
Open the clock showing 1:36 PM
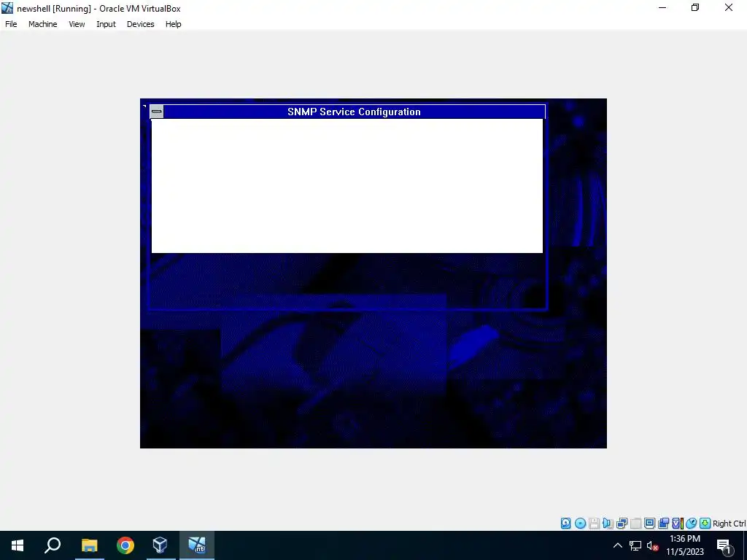[685, 545]
